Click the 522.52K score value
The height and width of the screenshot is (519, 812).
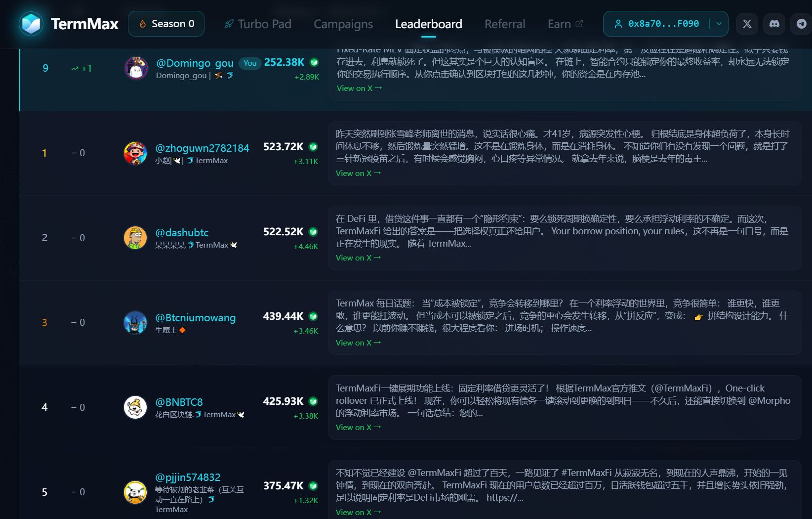tap(283, 231)
